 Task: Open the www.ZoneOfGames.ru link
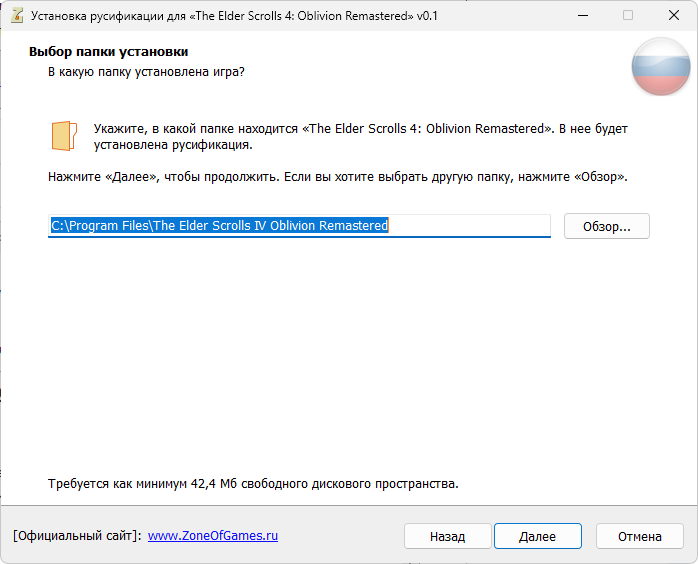click(213, 536)
